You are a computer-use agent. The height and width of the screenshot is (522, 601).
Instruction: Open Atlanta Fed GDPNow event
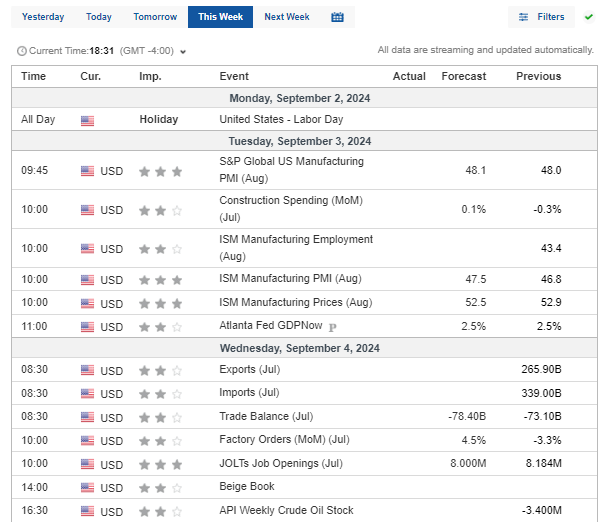[271, 325]
